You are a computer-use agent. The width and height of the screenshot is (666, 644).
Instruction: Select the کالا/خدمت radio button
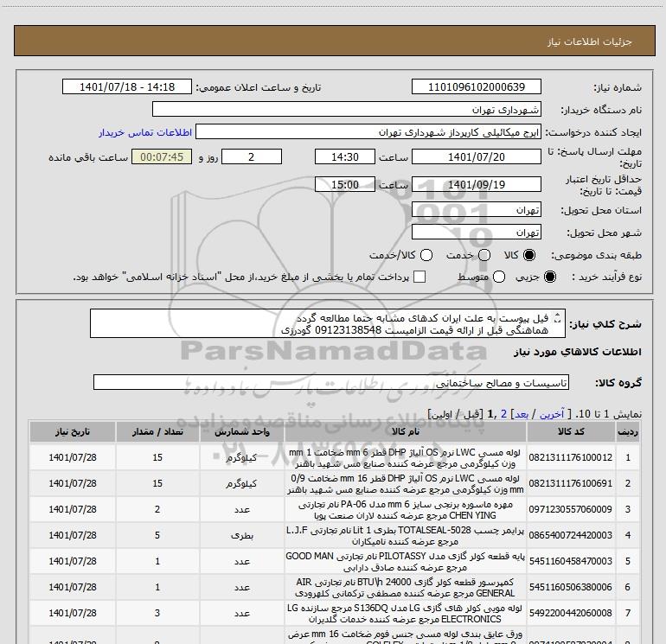coord(426,255)
